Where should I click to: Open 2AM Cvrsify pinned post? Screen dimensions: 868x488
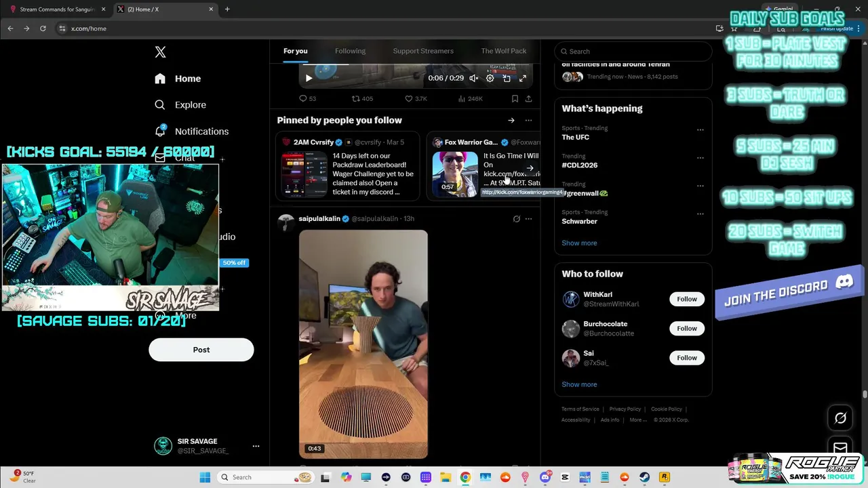pos(348,167)
